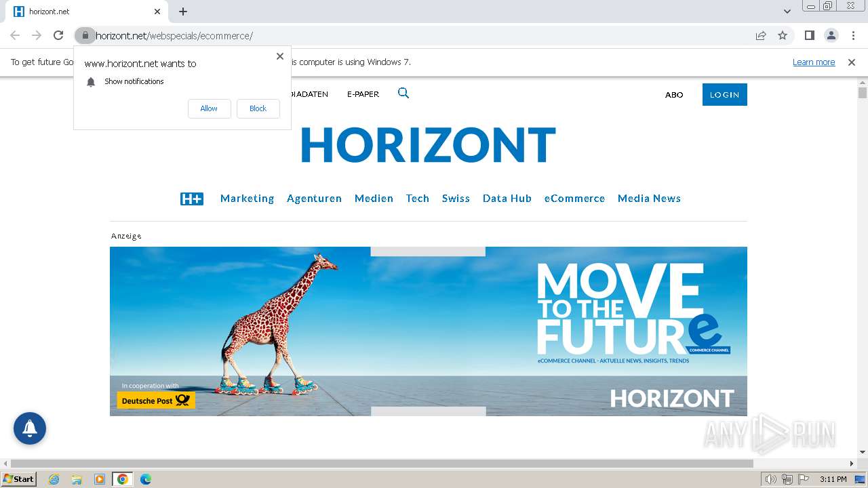The height and width of the screenshot is (488, 868).
Task: Open Microsoft Edge from taskbar
Action: pos(145,479)
